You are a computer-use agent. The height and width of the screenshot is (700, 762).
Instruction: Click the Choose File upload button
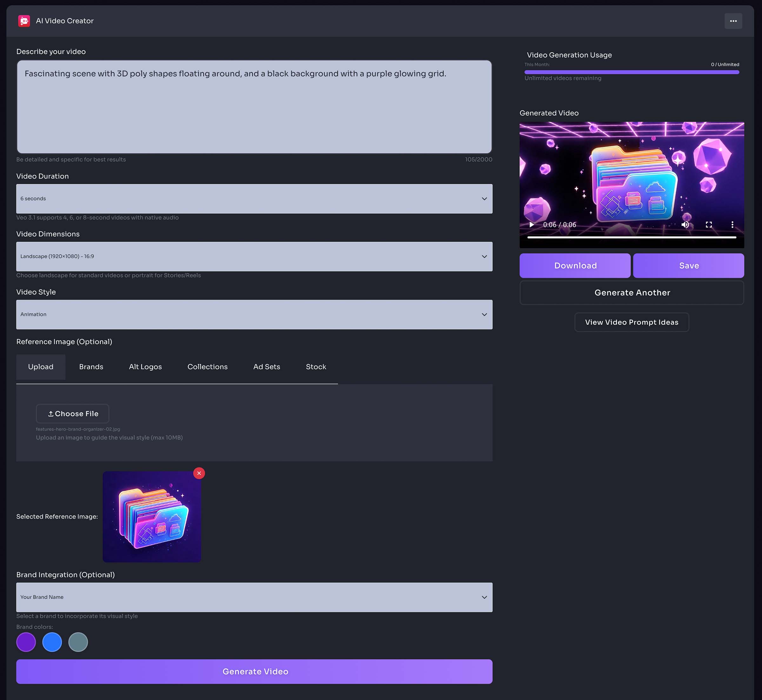(72, 414)
